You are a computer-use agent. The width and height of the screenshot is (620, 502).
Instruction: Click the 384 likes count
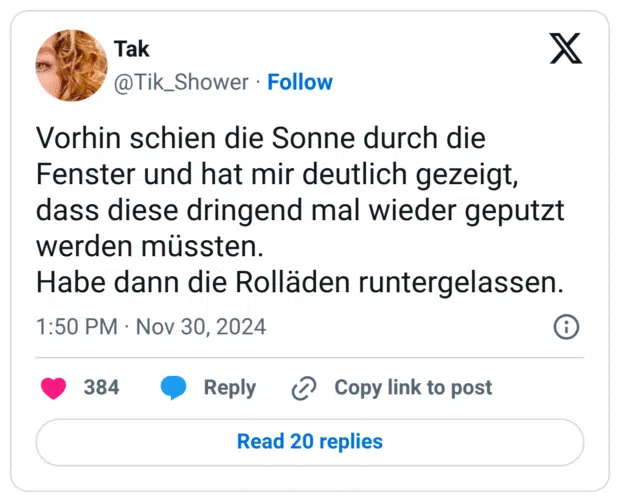(x=101, y=388)
